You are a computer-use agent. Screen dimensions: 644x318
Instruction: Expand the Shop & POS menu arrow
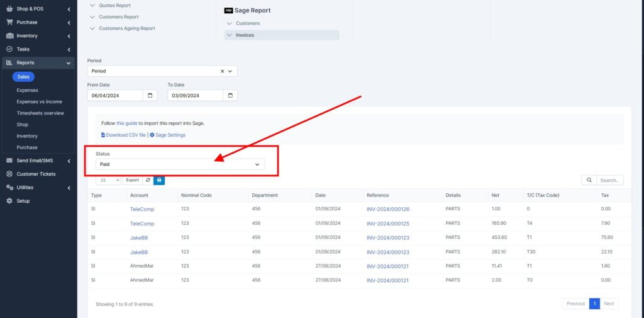69,9
